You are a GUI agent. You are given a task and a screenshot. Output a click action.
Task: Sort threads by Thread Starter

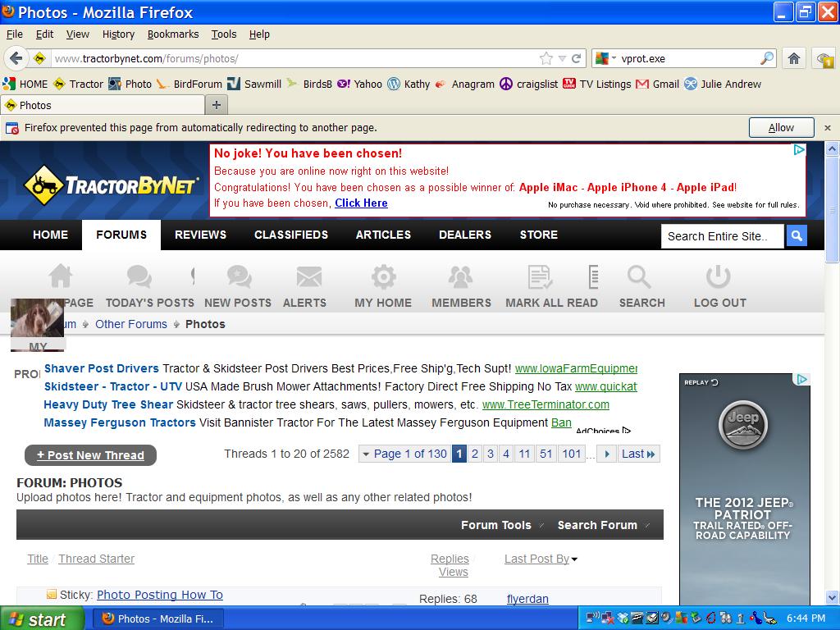tap(97, 559)
